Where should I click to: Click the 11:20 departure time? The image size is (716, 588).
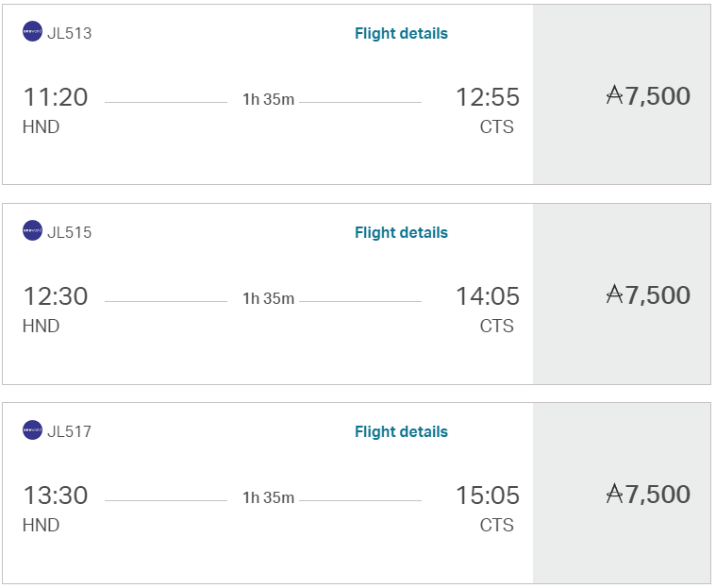click(x=56, y=97)
